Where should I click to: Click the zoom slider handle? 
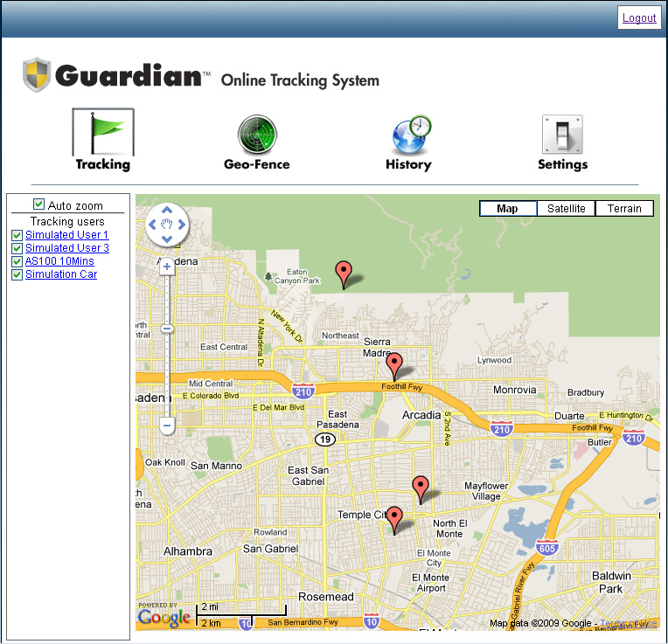[167, 329]
